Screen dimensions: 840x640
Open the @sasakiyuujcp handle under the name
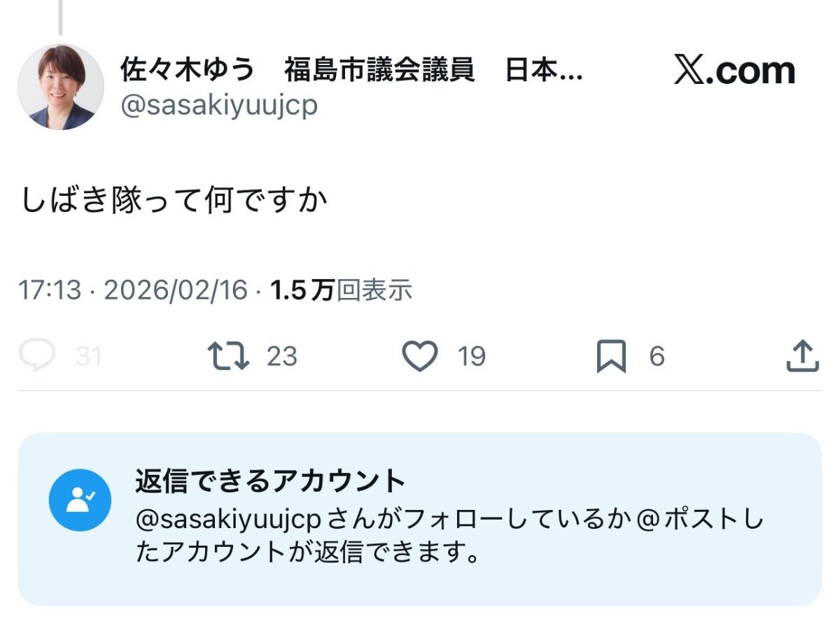(219, 106)
